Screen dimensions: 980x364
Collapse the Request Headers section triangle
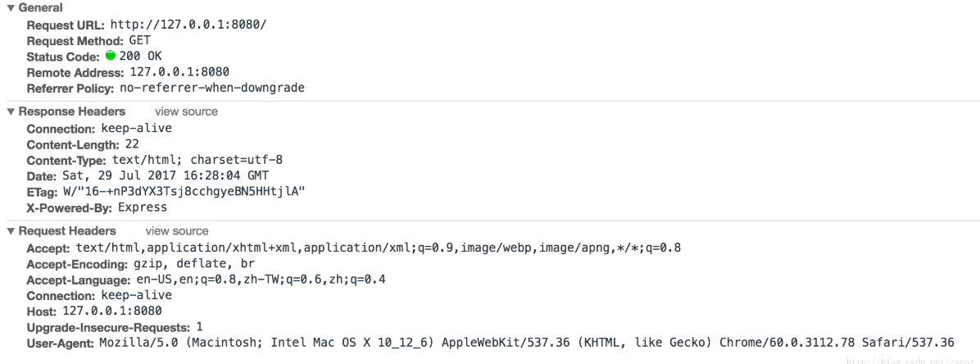pyautogui.click(x=11, y=231)
